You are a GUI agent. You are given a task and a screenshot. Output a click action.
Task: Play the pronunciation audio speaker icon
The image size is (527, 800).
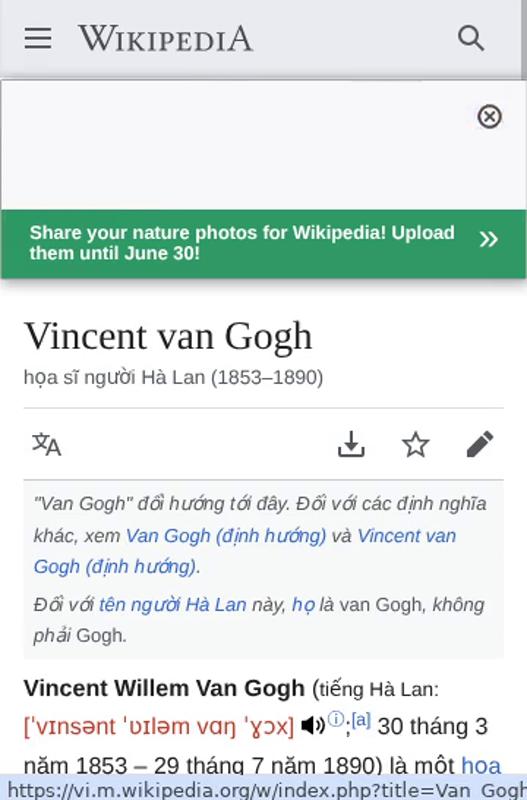(x=312, y=725)
